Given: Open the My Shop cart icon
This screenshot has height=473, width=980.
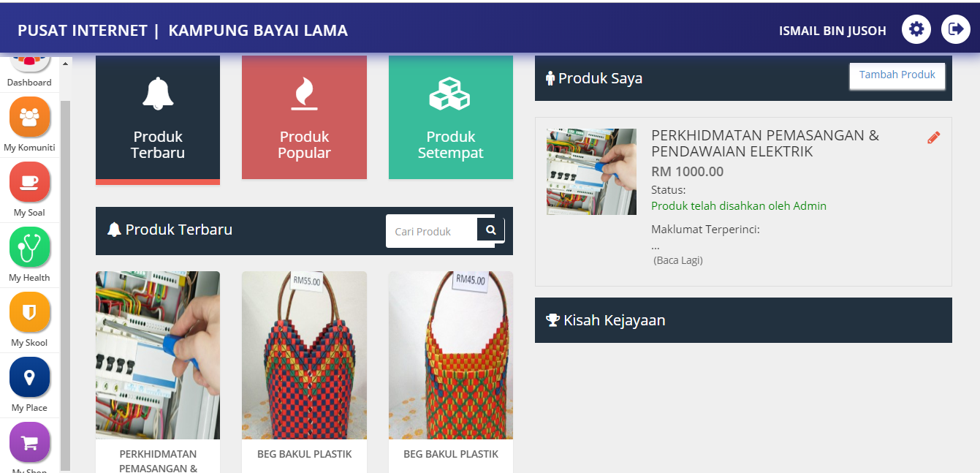Looking at the screenshot, I should point(30,442).
